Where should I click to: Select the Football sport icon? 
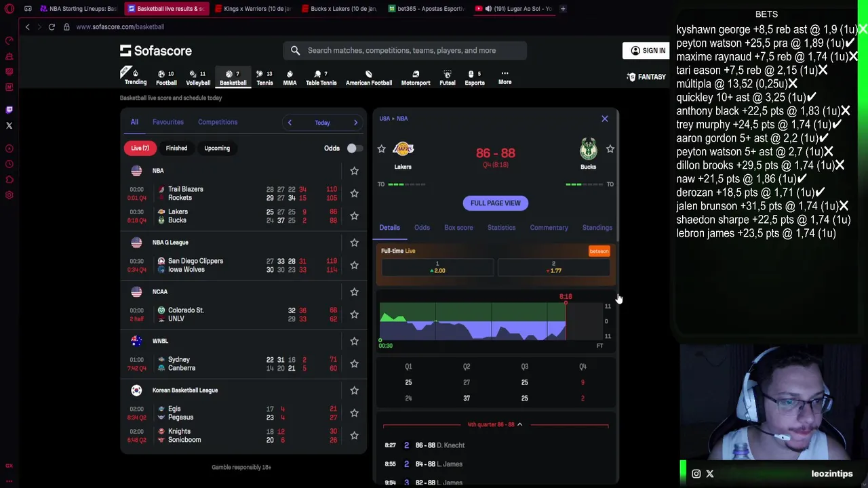166,77
